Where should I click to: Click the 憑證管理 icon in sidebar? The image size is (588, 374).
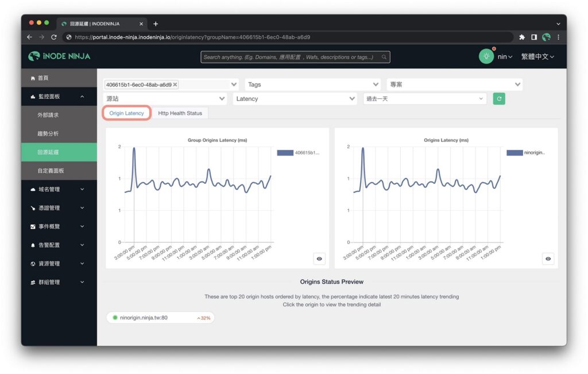tap(33, 208)
